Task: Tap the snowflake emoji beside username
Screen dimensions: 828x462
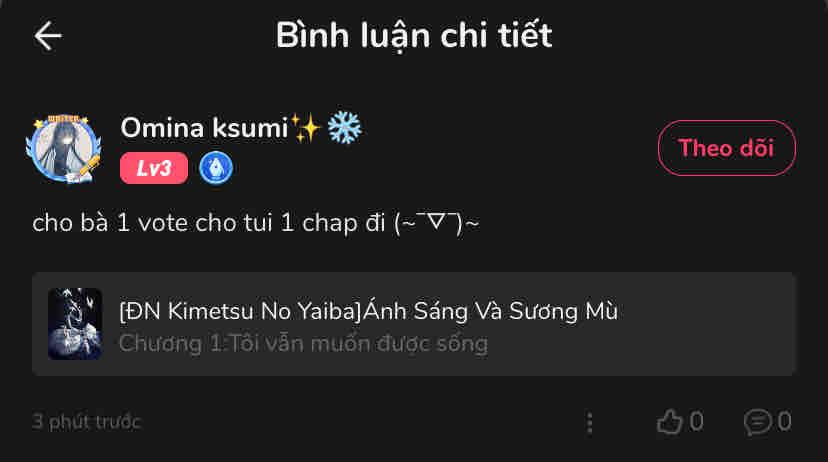Action: click(344, 128)
